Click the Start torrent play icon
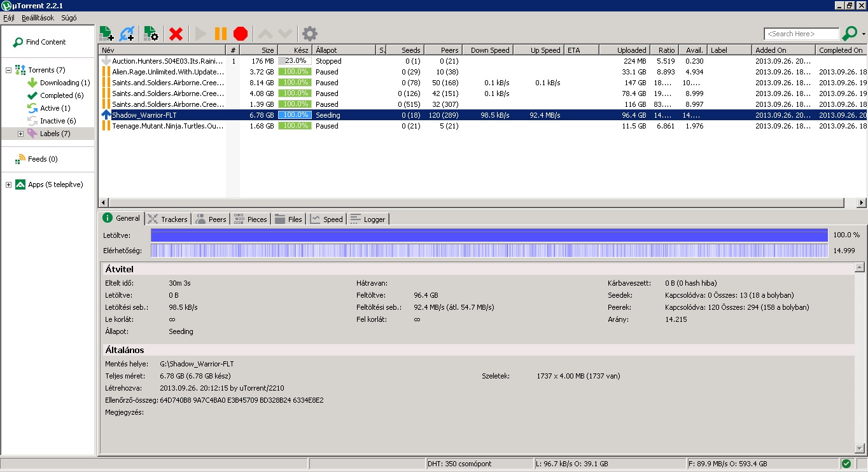 click(x=200, y=34)
